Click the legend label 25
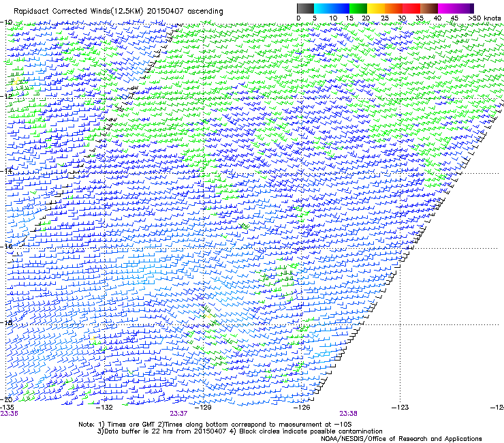 [385, 18]
